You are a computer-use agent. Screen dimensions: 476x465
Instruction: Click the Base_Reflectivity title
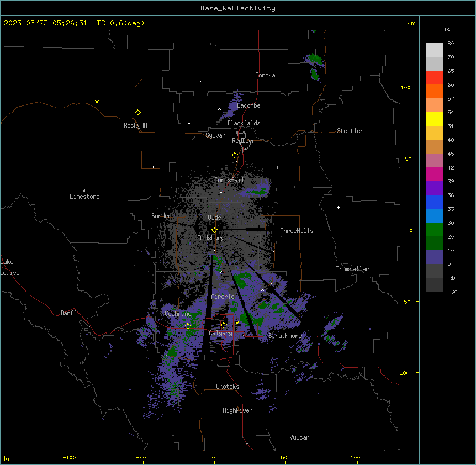(x=238, y=8)
